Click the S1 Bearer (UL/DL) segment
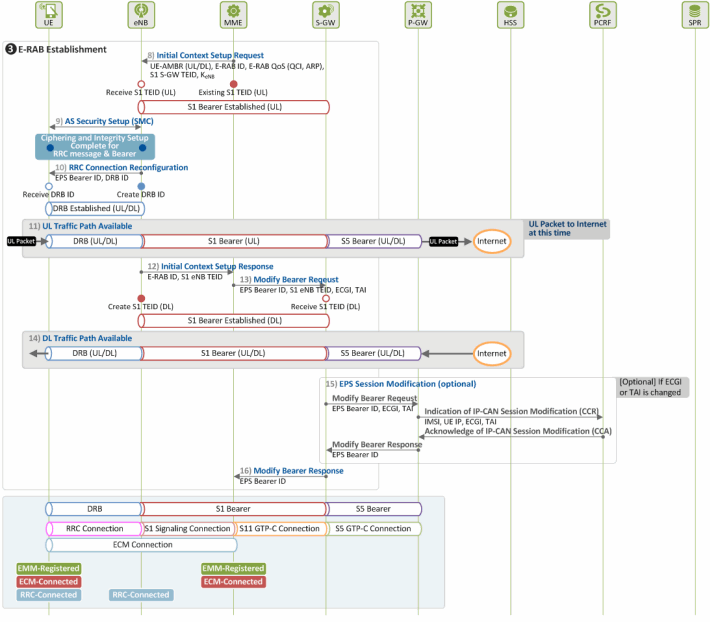This screenshot has width=710, height=622. tap(234, 354)
